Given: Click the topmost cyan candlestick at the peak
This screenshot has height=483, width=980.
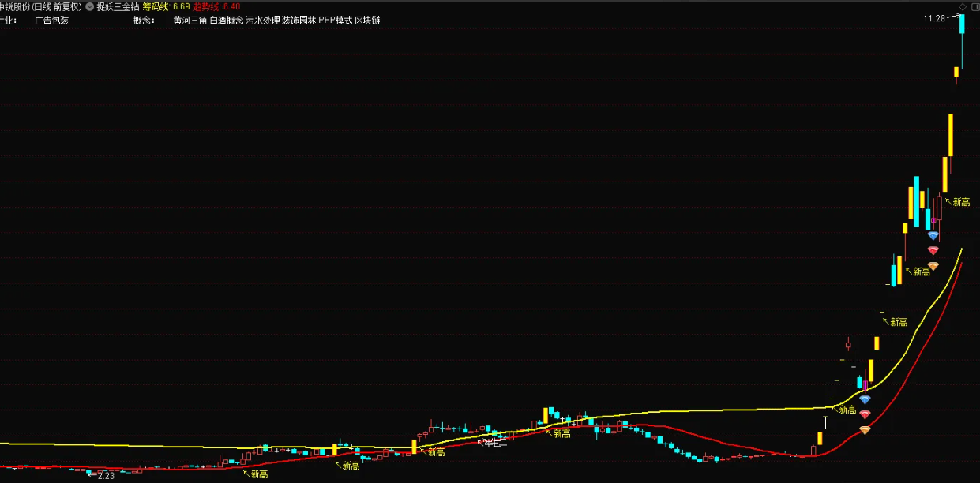Looking at the screenshot, I should click(x=962, y=25).
